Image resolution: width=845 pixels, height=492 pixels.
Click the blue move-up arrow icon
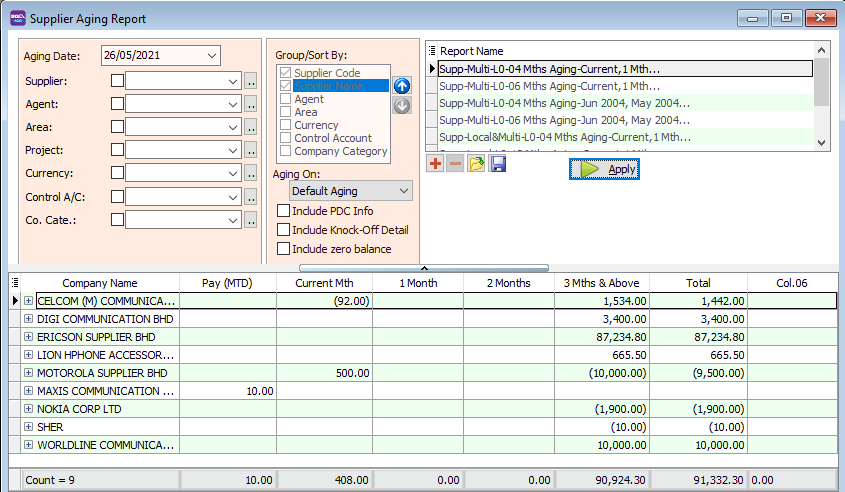(x=402, y=86)
